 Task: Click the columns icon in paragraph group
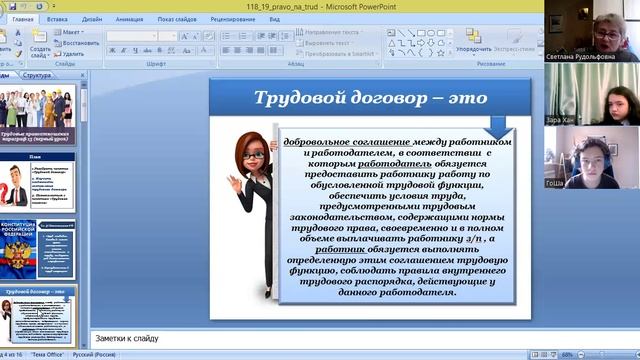pos(275,51)
